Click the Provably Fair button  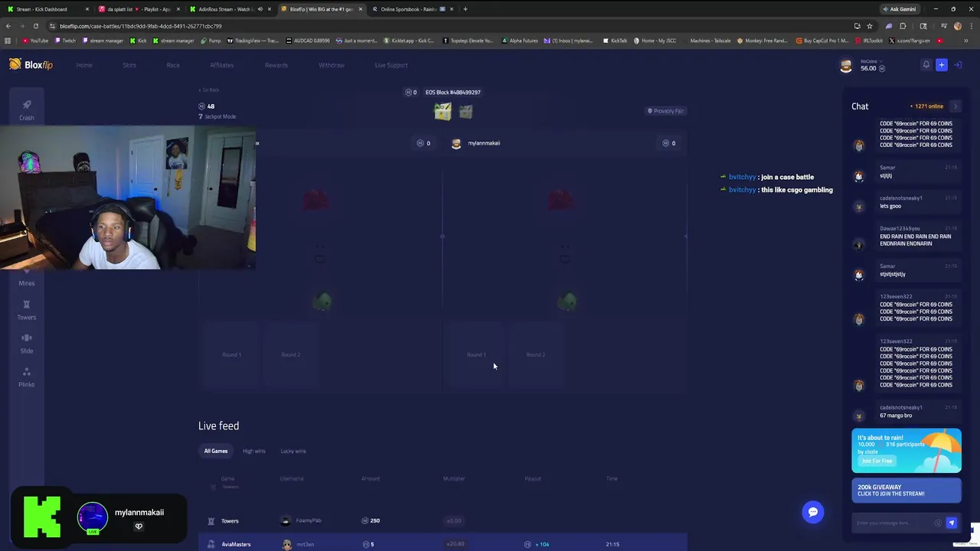(665, 111)
